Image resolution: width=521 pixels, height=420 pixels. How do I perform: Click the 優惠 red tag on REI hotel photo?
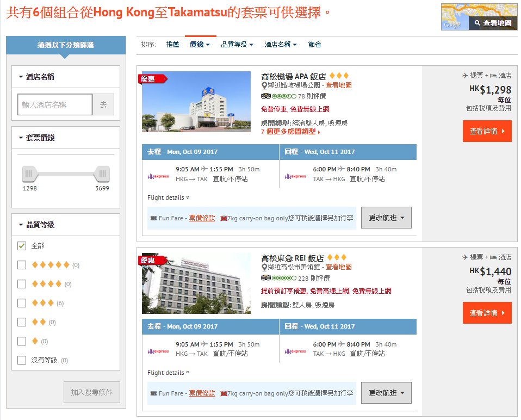(x=152, y=261)
